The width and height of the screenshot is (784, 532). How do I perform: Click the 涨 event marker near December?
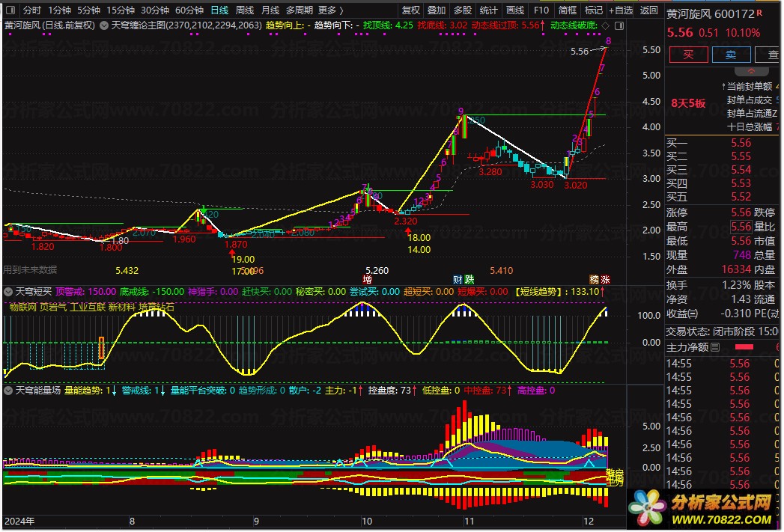606,280
